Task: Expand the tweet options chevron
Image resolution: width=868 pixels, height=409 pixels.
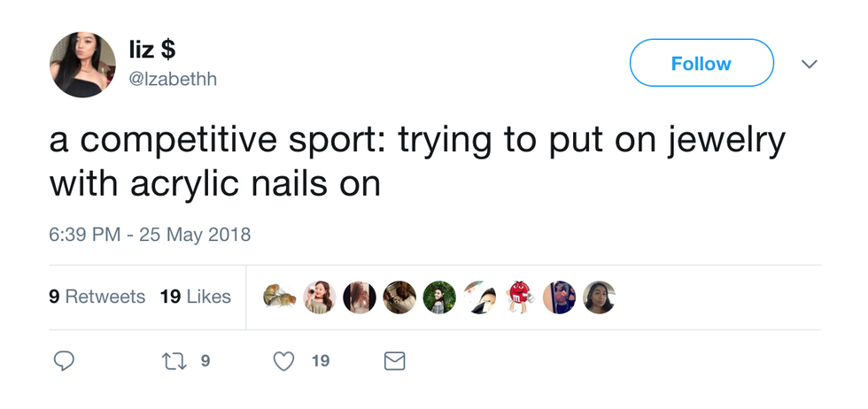Action: click(x=809, y=64)
